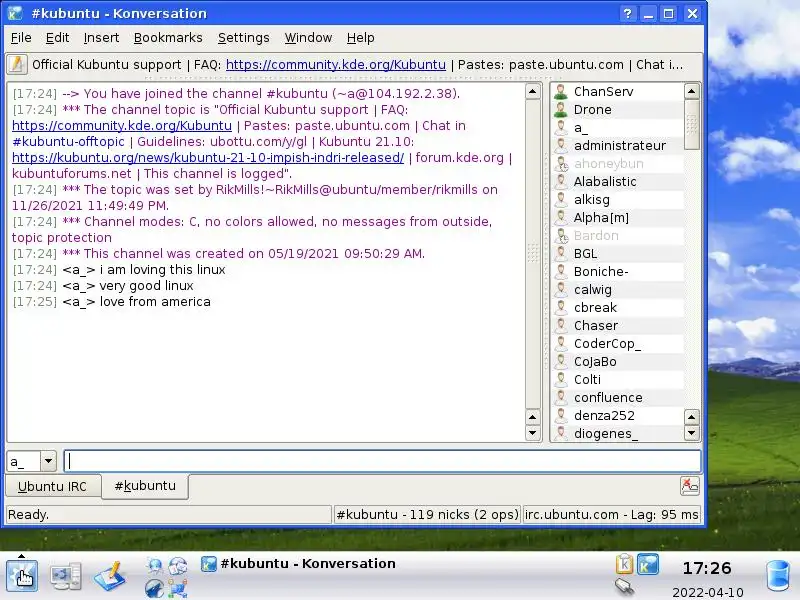Click the chat scrollbar second up arrow near bottom
The height and width of the screenshot is (600, 800).
point(533,417)
